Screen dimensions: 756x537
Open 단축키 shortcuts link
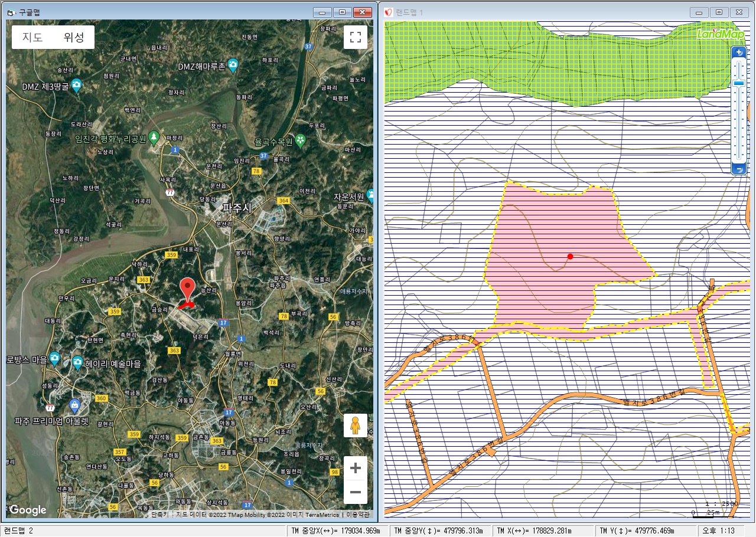(x=159, y=515)
